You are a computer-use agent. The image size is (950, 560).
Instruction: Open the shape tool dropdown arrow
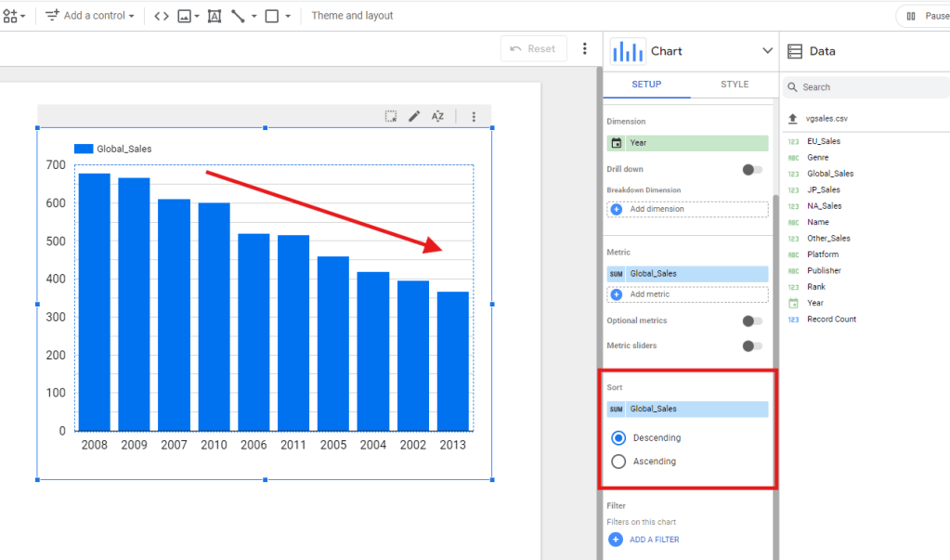[x=288, y=16]
